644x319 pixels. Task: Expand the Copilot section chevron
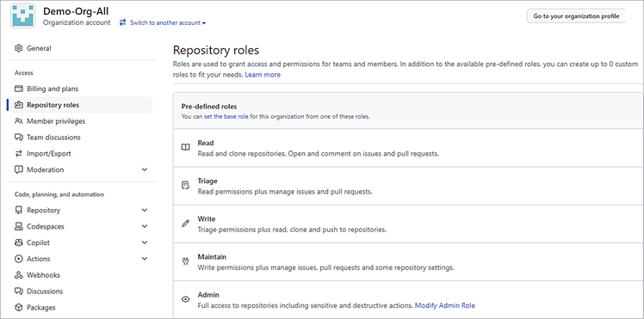[145, 242]
